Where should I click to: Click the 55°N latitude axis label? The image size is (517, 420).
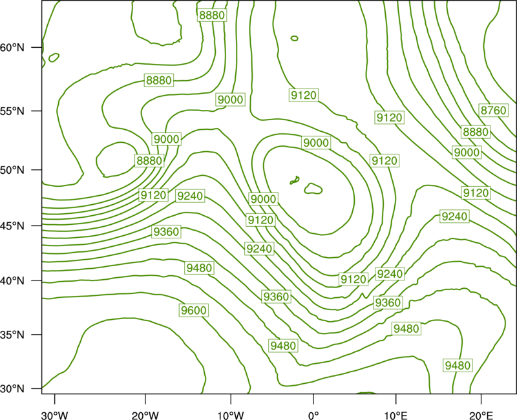[12, 111]
